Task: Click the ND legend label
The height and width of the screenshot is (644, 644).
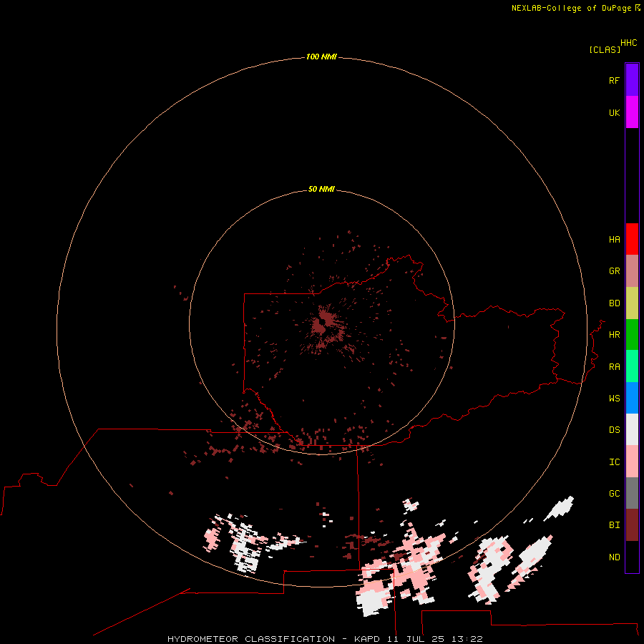Action: [x=614, y=557]
